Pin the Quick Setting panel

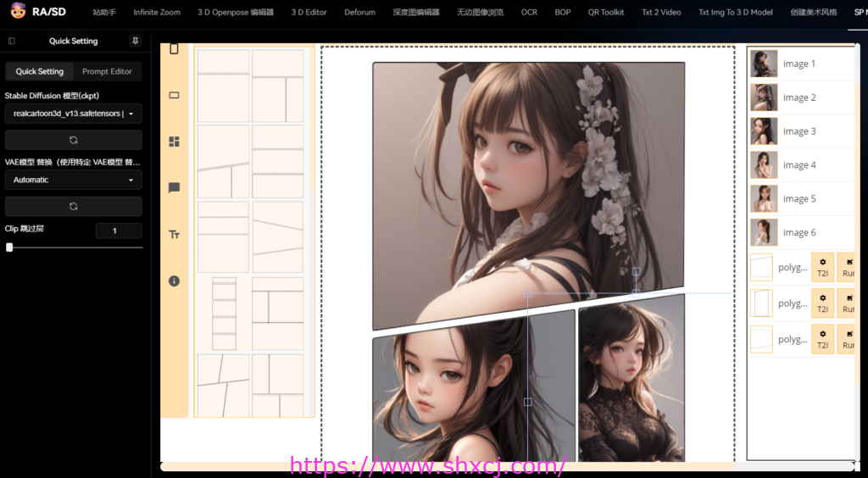(135, 41)
